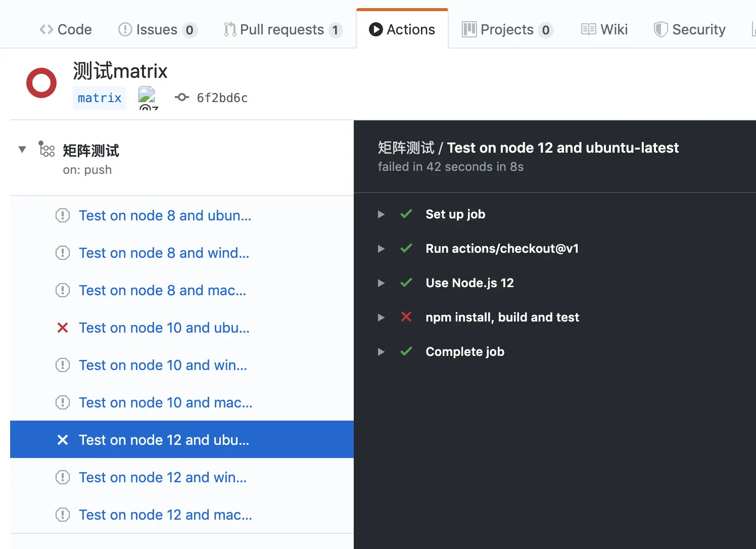Expand the Set up job step
Image resolution: width=756 pixels, height=549 pixels.
point(382,214)
